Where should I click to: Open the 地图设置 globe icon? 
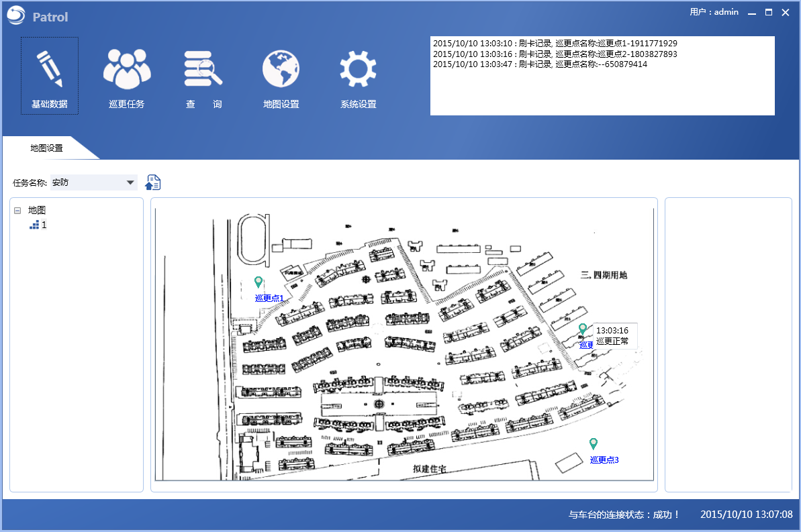[x=281, y=70]
